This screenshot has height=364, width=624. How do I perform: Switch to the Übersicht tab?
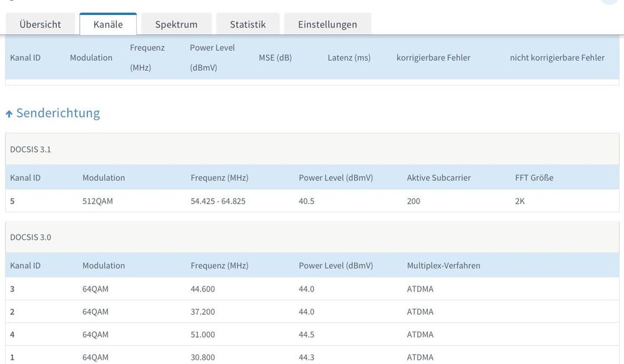tap(40, 24)
